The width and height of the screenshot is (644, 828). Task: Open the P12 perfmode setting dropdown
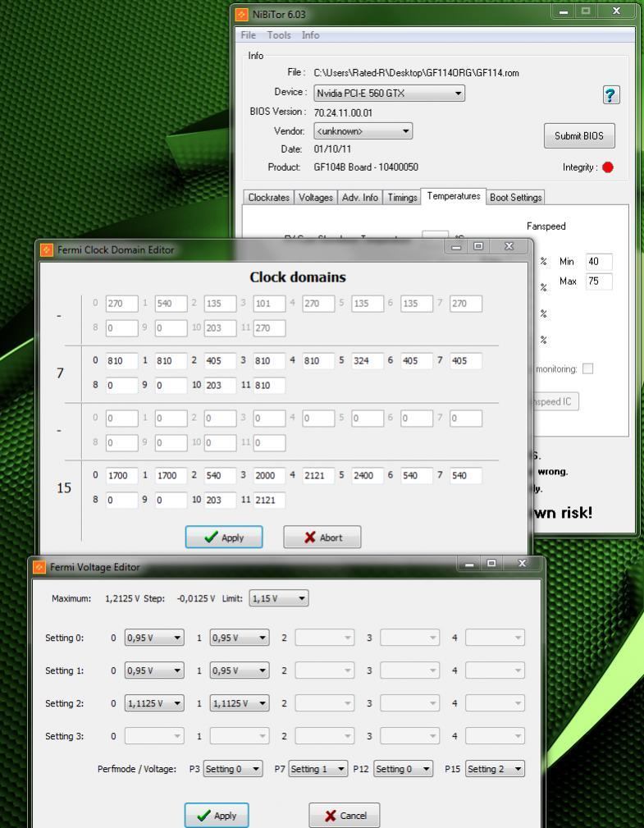pos(404,769)
